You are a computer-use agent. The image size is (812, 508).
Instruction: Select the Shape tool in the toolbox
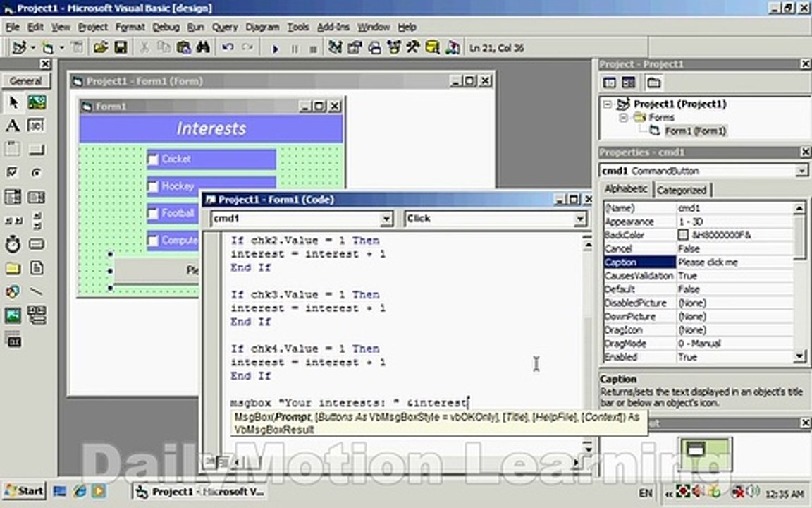tap(13, 291)
